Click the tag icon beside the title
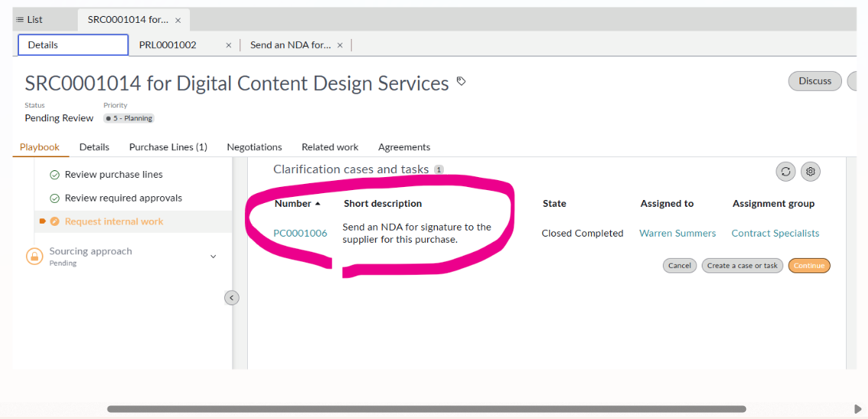The width and height of the screenshot is (868, 419). coord(461,82)
